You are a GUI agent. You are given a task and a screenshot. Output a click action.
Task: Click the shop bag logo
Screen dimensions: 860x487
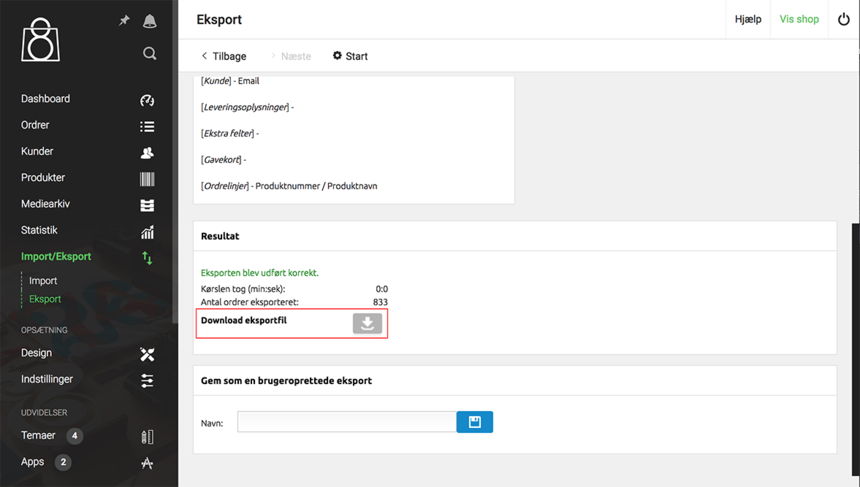click(x=41, y=40)
